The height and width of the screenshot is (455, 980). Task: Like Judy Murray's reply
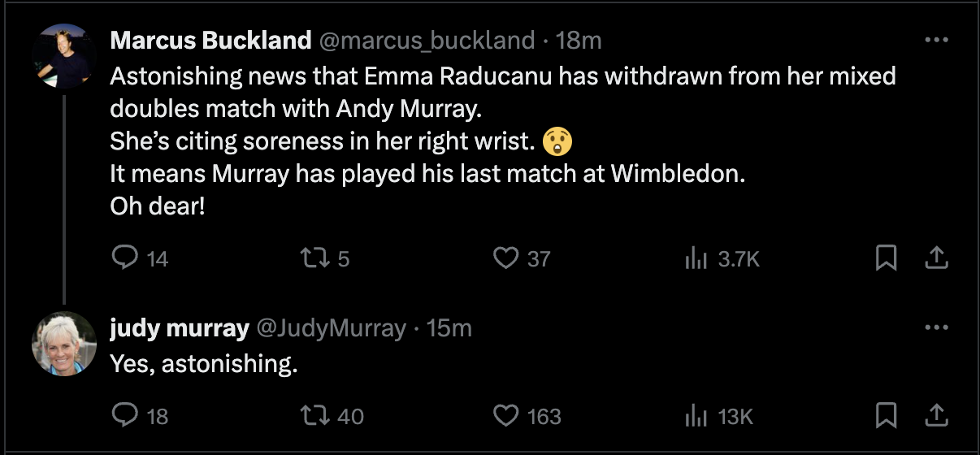coord(505,415)
